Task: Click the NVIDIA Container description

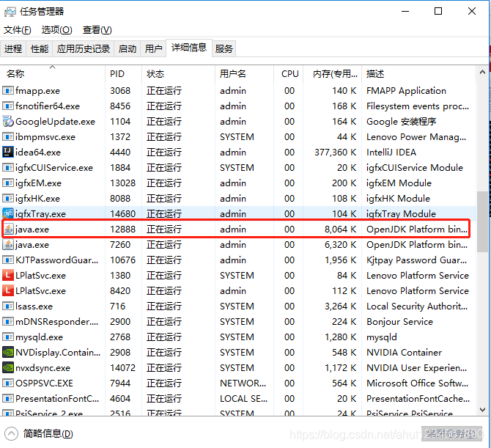Action: click(x=404, y=352)
